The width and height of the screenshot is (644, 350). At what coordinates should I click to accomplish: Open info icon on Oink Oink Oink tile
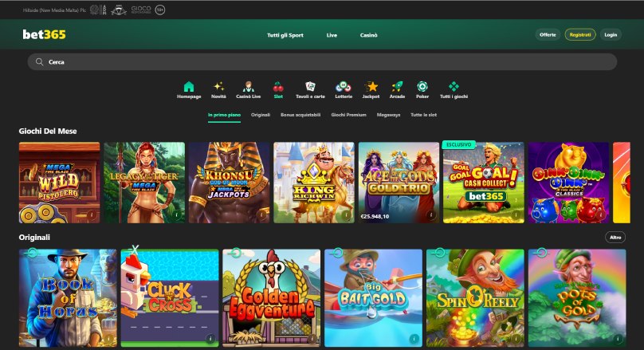(x=600, y=214)
